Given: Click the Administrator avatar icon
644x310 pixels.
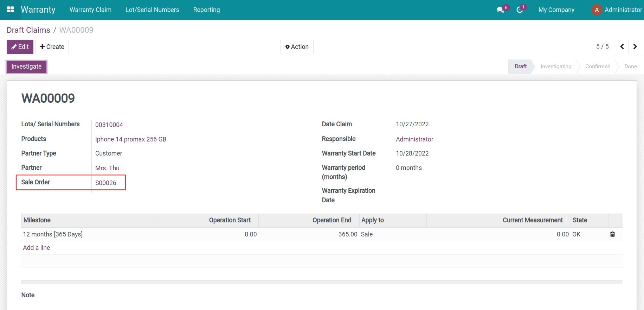Looking at the screenshot, I should [597, 10].
